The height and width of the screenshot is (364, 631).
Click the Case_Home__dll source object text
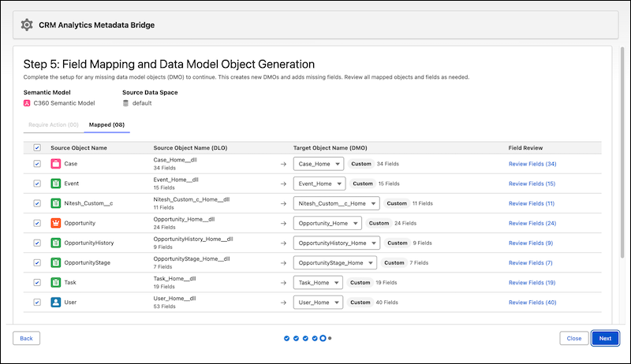tap(175, 160)
